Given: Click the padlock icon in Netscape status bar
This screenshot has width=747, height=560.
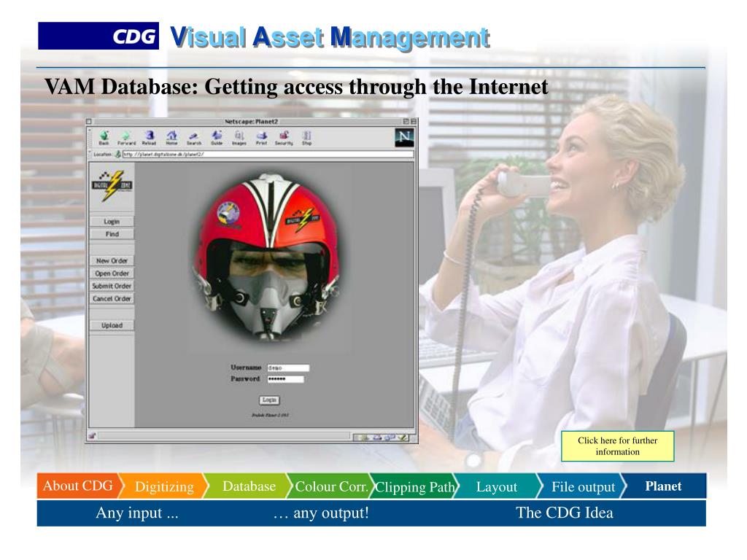Looking at the screenshot, I should tap(92, 436).
